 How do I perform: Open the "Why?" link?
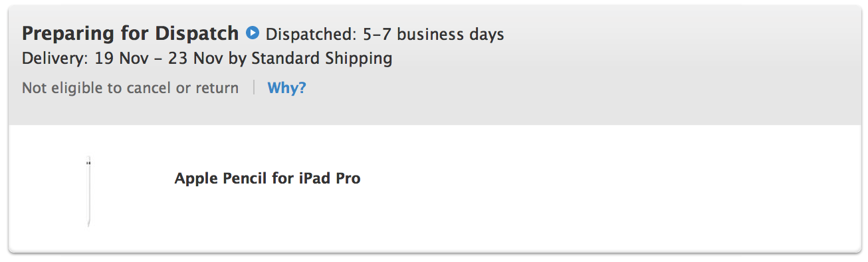(x=286, y=88)
